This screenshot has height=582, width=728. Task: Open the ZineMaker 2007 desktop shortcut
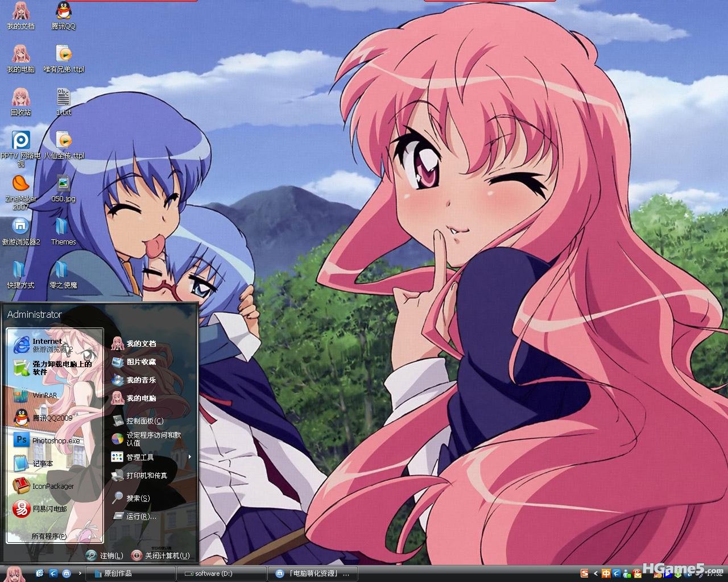point(20,192)
